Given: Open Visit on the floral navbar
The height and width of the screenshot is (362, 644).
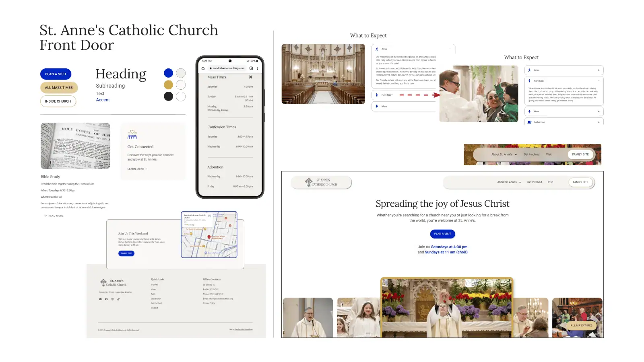Looking at the screenshot, I should tap(549, 154).
